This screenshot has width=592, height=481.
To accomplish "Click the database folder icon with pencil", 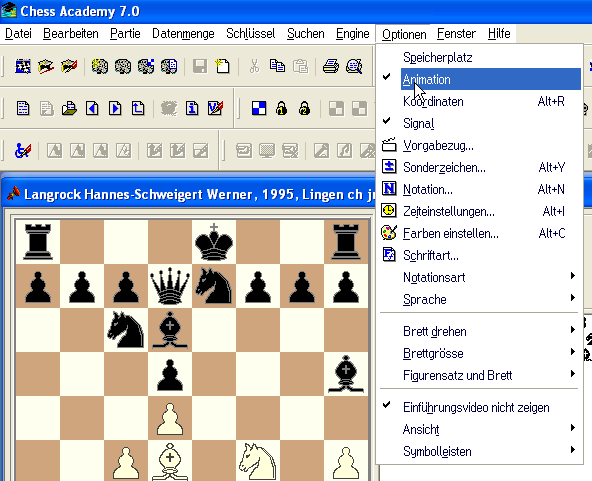I will click(x=69, y=66).
